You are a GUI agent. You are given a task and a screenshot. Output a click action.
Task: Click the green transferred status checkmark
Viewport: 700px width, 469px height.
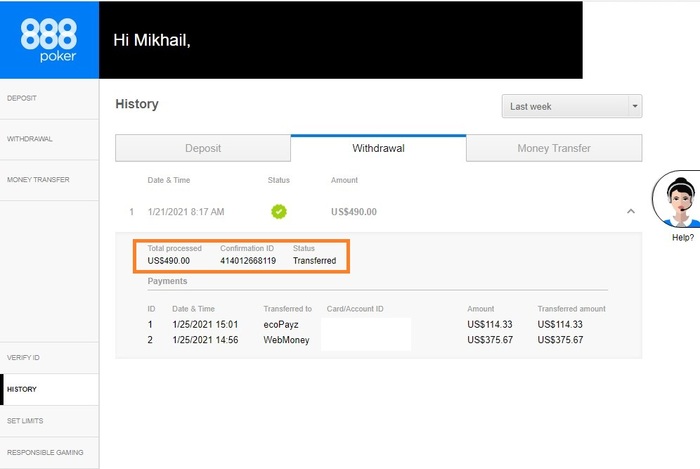(x=279, y=212)
